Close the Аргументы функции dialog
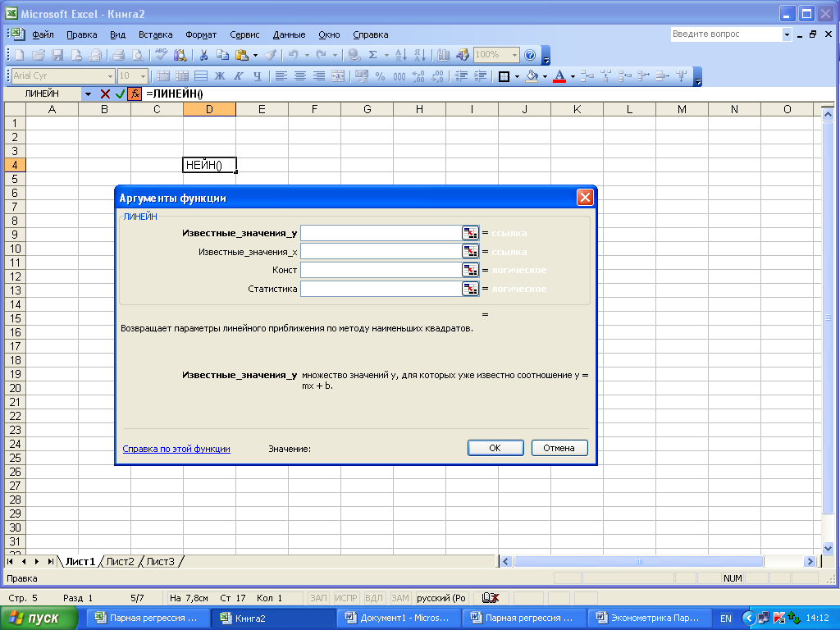This screenshot has height=630, width=840. [x=585, y=198]
